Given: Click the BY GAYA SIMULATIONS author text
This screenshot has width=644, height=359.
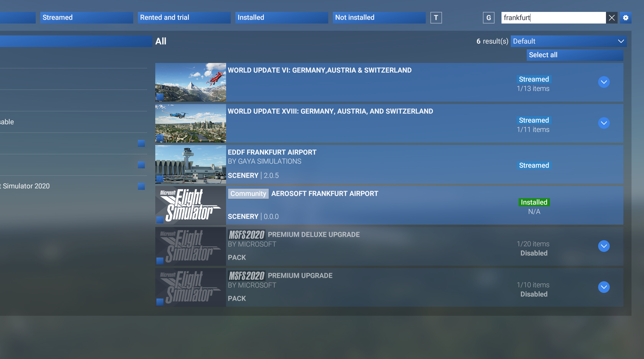Looking at the screenshot, I should [x=264, y=161].
